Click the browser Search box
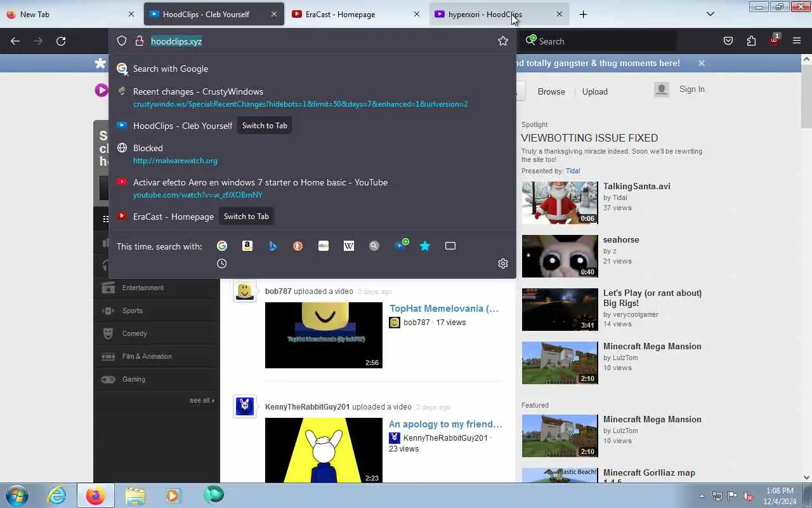Viewport: 812px width, 508px height. click(599, 41)
